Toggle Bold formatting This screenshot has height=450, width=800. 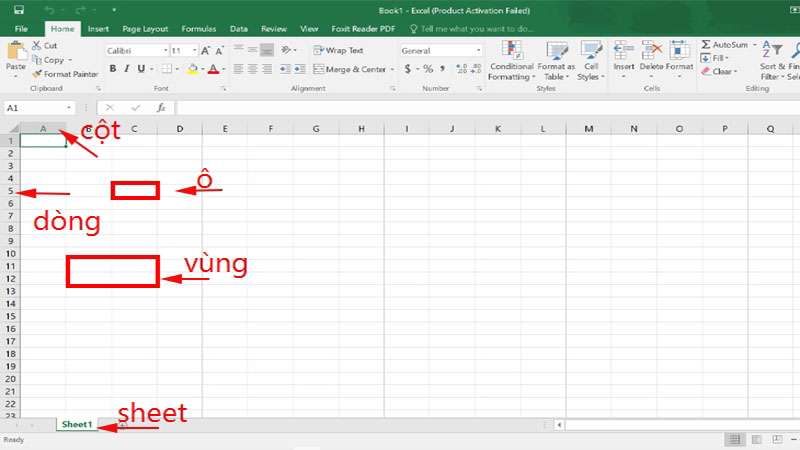(113, 69)
